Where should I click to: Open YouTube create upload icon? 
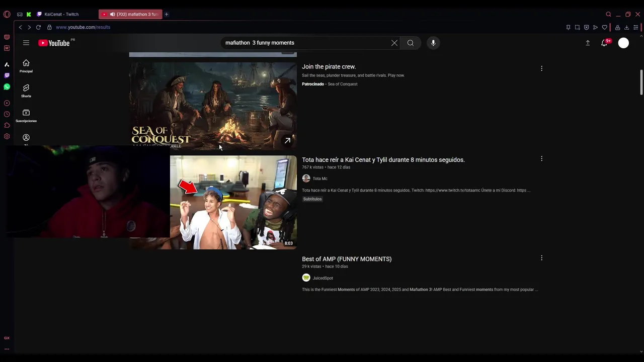tap(588, 43)
